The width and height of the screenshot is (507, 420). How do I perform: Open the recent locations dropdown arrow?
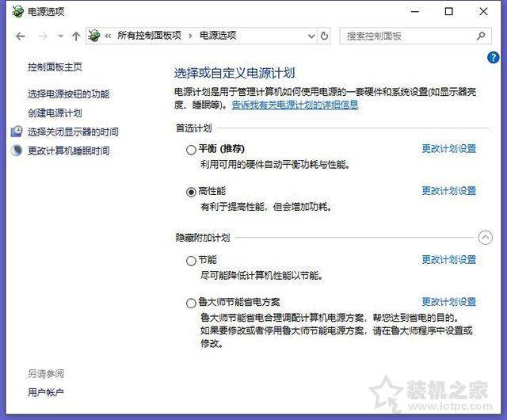click(60, 36)
